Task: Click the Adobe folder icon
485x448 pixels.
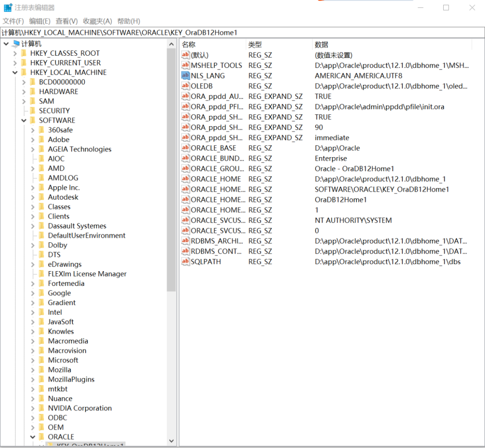Action: [42, 140]
